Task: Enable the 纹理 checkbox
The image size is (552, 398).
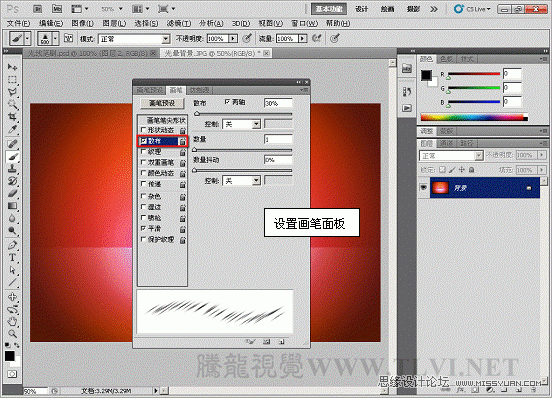Action: coord(143,152)
